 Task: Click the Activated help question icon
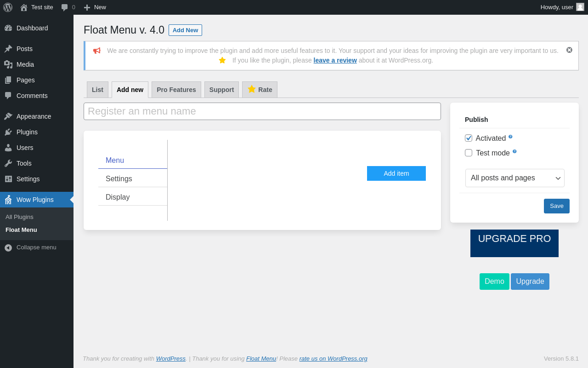pos(510,137)
